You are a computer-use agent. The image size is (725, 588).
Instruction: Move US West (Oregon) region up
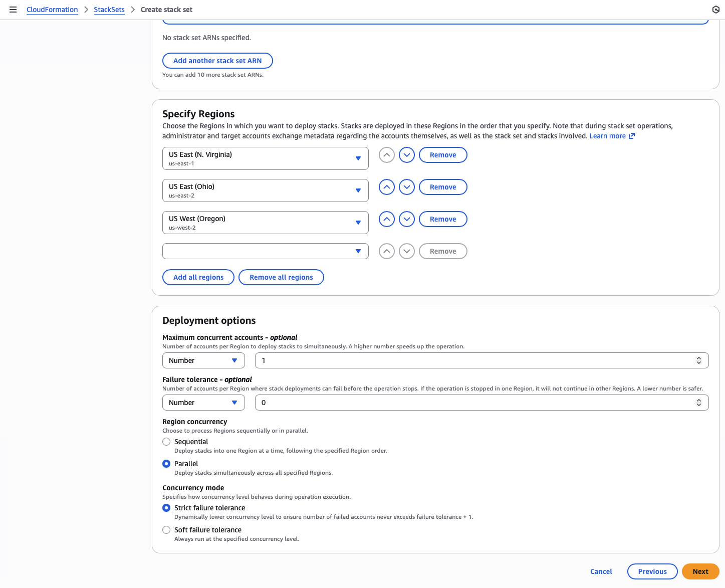pos(386,219)
